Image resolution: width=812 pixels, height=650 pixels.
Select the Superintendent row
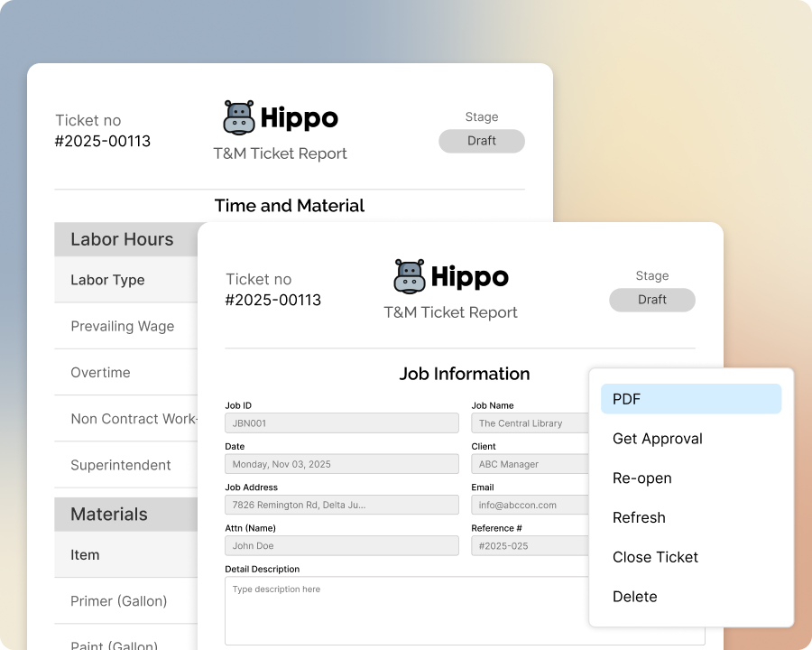point(125,465)
